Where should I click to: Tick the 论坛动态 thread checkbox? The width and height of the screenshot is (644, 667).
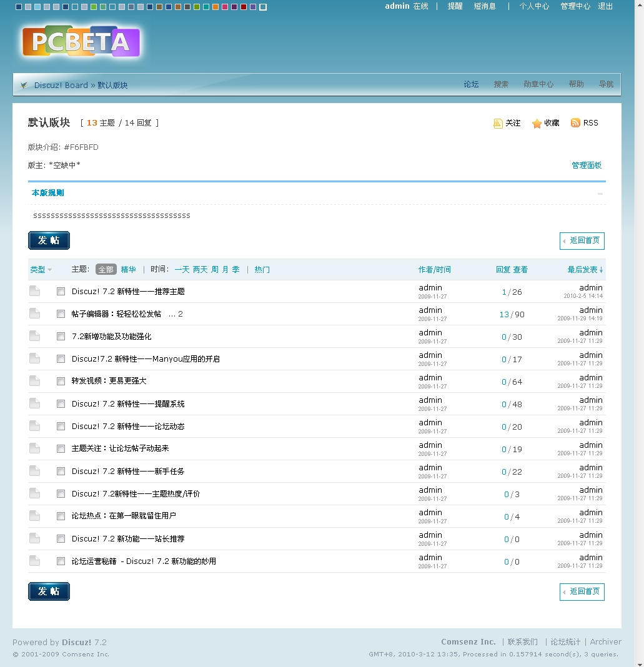coord(61,426)
